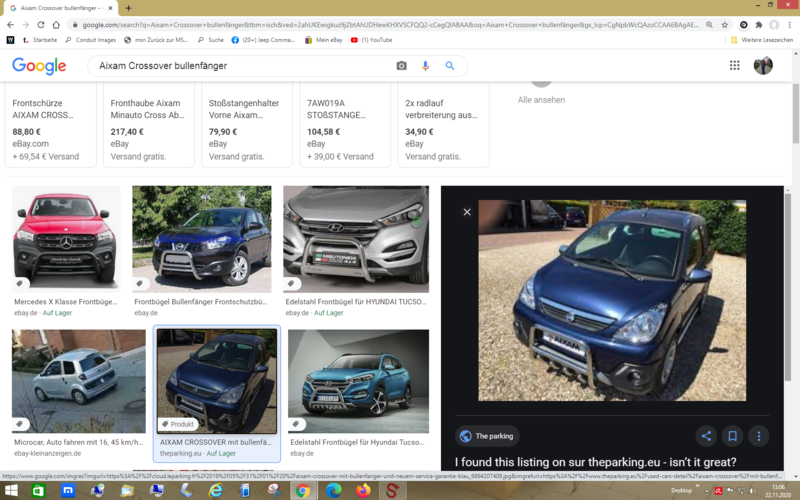Open the silver Microcar thumbnail
Screen dimensions: 800x500
tap(79, 381)
